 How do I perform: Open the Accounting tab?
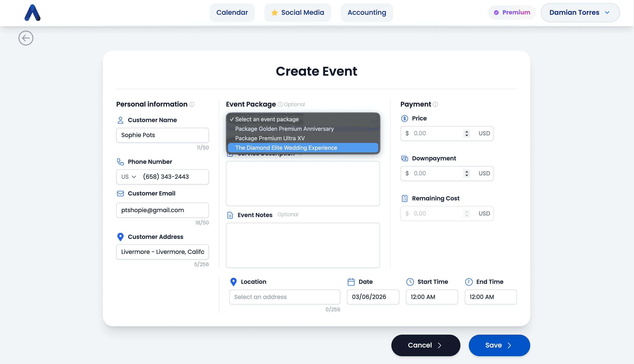tap(367, 13)
